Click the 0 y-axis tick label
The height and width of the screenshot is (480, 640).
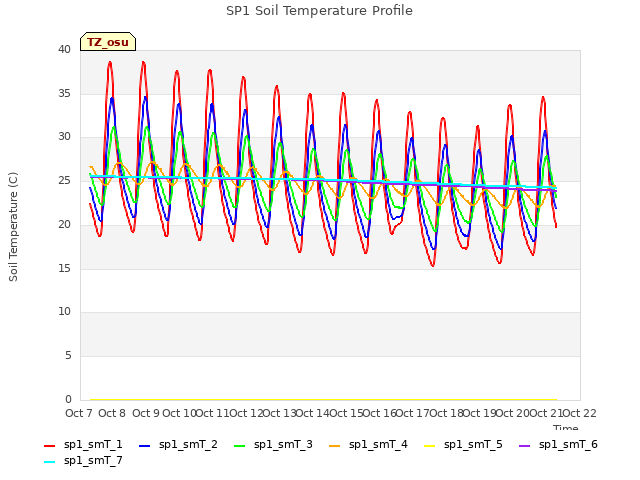68,399
